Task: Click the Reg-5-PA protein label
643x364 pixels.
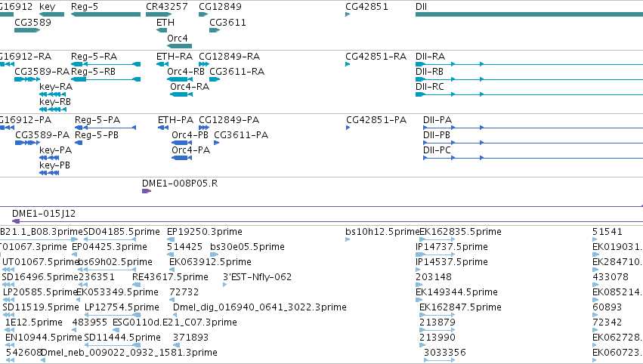Action: 97,119
